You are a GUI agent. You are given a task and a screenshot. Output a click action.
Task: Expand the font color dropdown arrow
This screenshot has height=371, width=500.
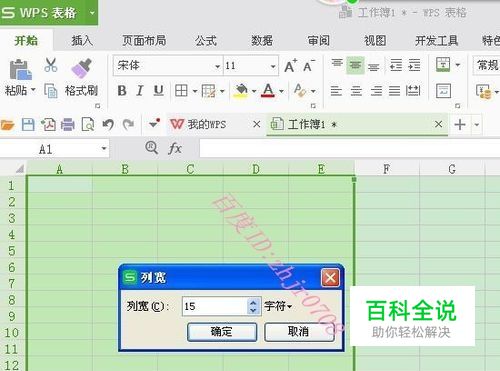click(281, 91)
